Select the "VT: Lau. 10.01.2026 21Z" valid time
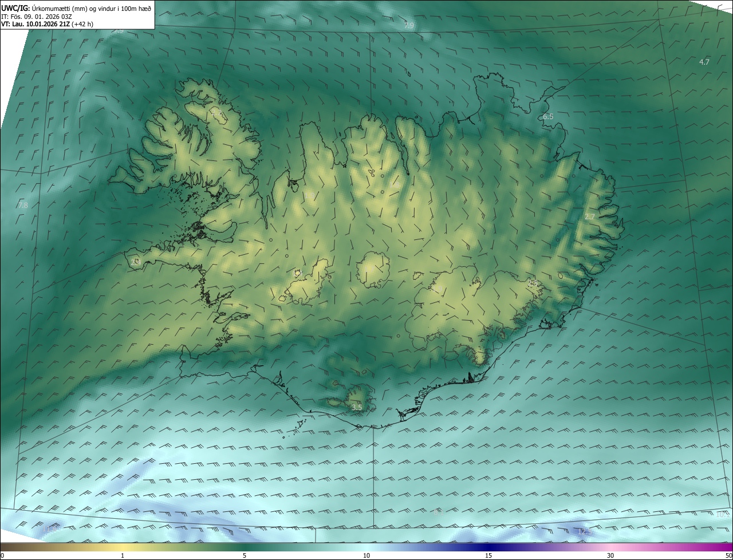The image size is (733, 560). click(36, 24)
